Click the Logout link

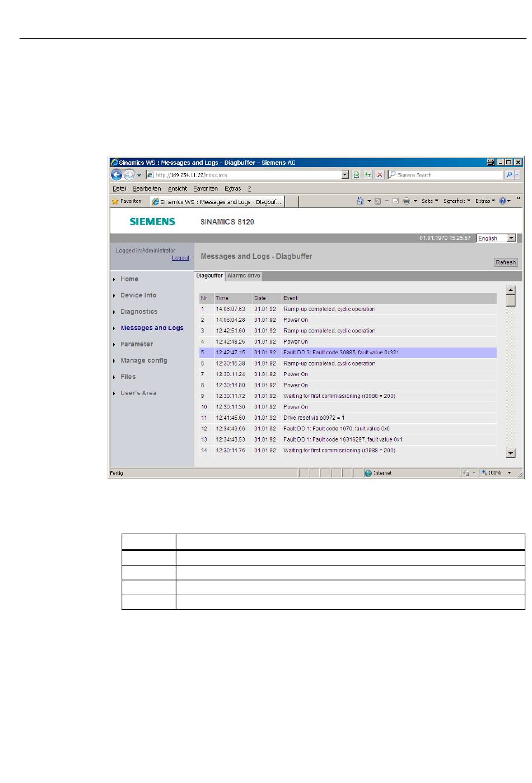[180, 258]
